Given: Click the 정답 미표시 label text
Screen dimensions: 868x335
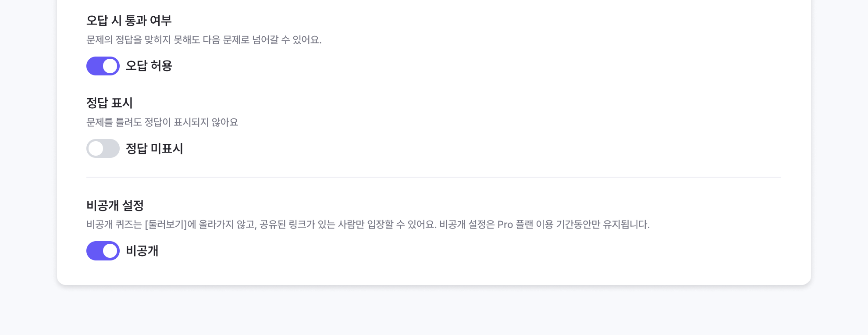Looking at the screenshot, I should tap(154, 148).
